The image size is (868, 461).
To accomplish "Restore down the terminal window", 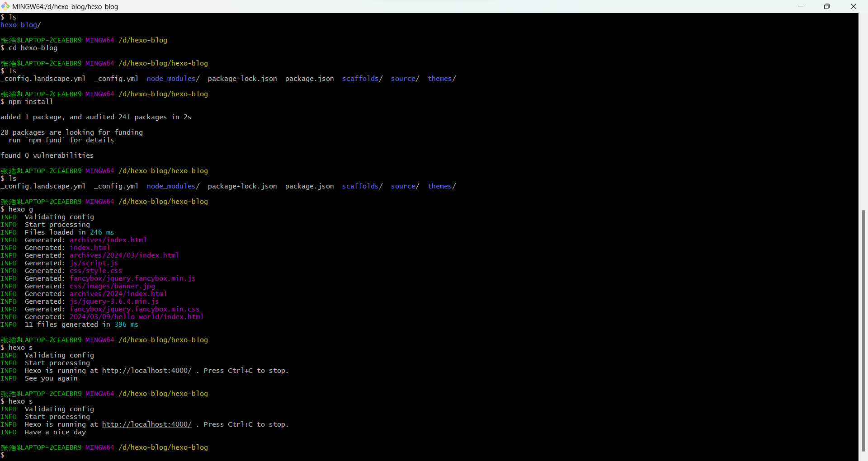I will 827,6.
